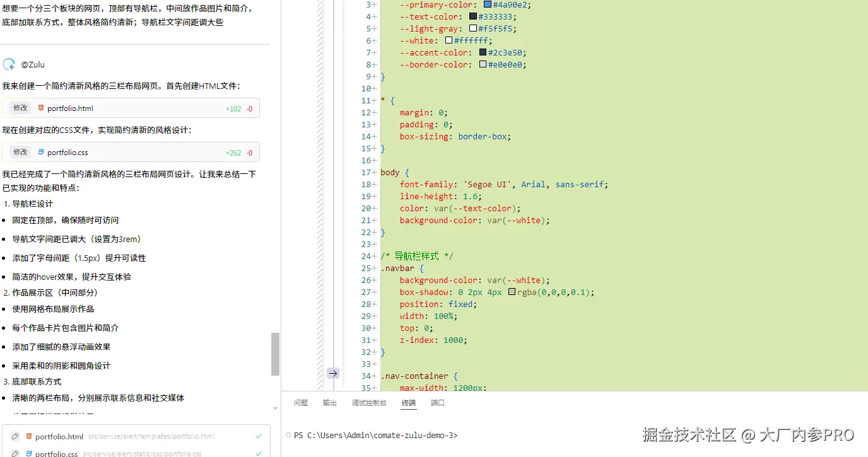The image size is (868, 457).
Task: Click the '3. 底部联系方式' heading
Action: (x=33, y=381)
